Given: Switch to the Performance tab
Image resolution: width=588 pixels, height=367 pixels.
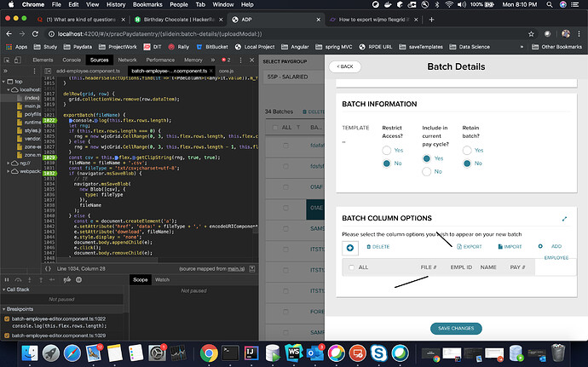Looking at the screenshot, I should coord(160,60).
